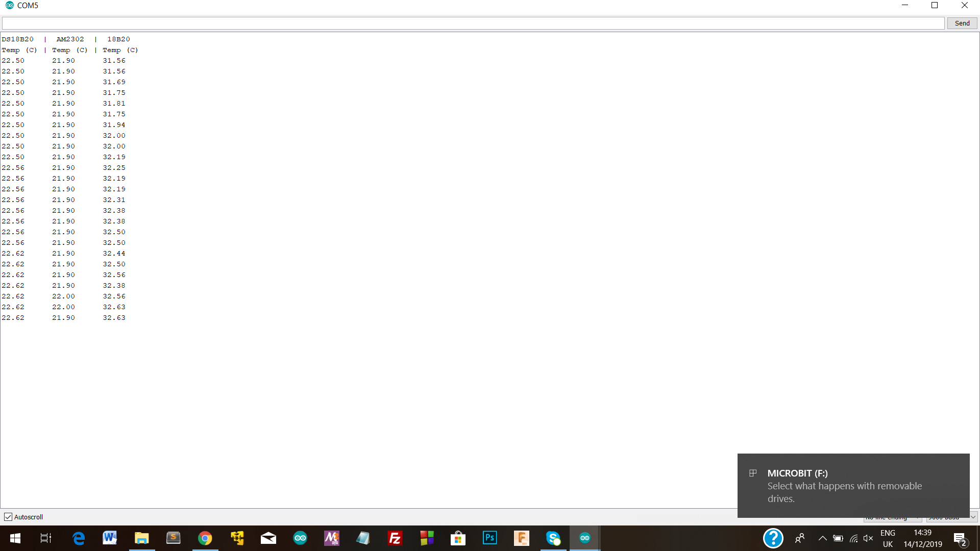The height and width of the screenshot is (551, 980).
Task: Open Skype from the taskbar
Action: pos(553,538)
